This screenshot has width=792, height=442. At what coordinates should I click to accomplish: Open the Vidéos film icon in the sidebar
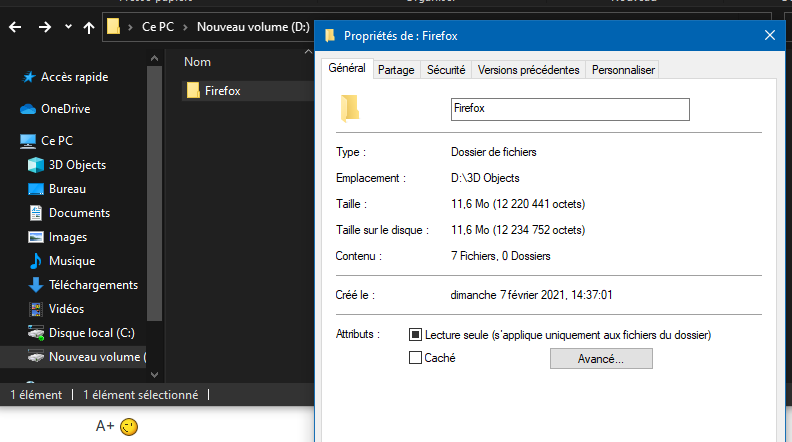(36, 309)
